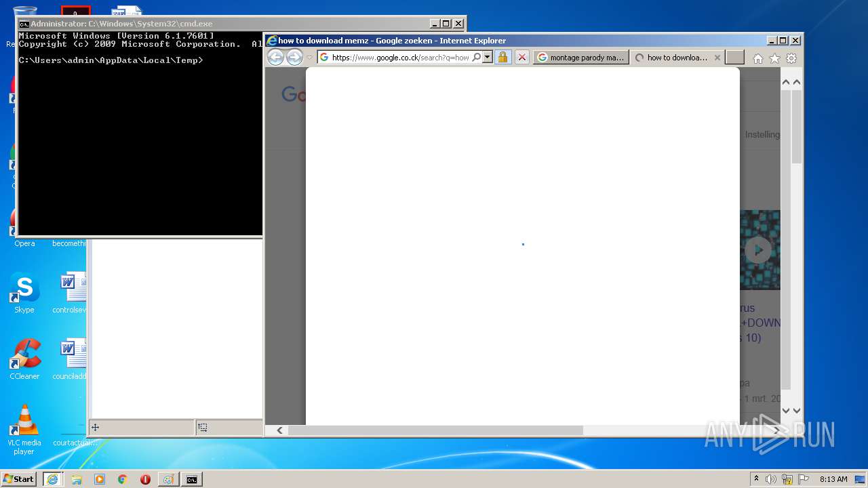Open Favorites star icon
Screen dimensions: 868x488
pos(774,58)
